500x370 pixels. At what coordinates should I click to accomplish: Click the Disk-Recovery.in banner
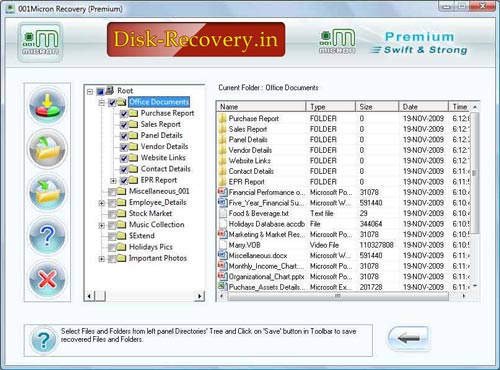196,40
